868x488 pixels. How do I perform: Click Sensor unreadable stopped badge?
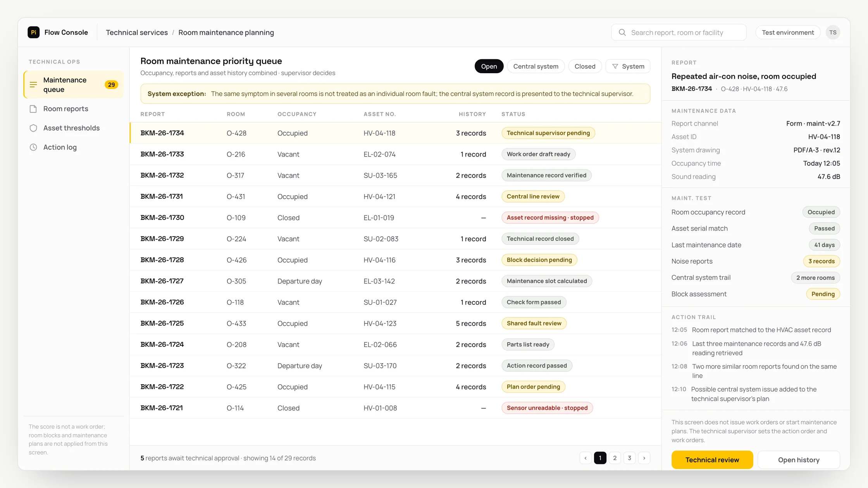(547, 408)
